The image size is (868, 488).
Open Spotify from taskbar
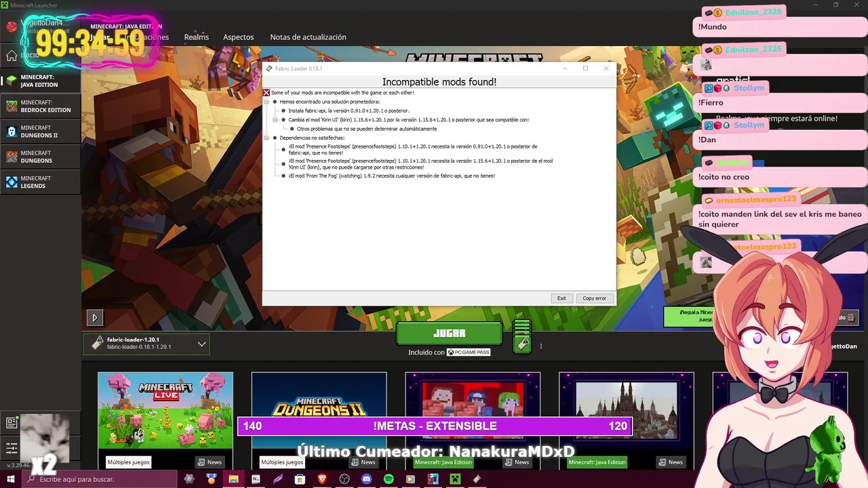(x=389, y=479)
